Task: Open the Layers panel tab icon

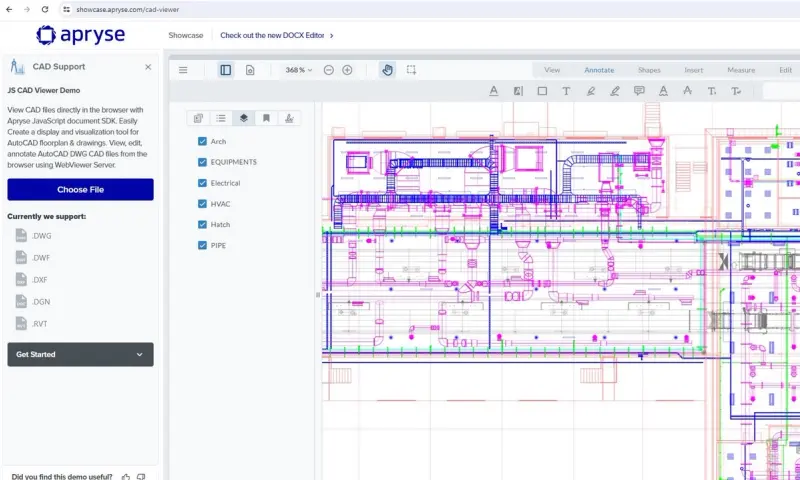Action: point(243,118)
